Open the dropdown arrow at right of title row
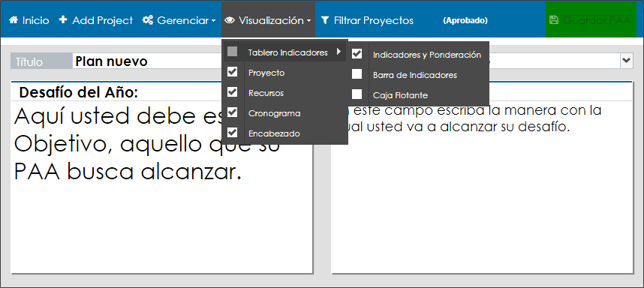644x288 pixels. click(x=626, y=61)
